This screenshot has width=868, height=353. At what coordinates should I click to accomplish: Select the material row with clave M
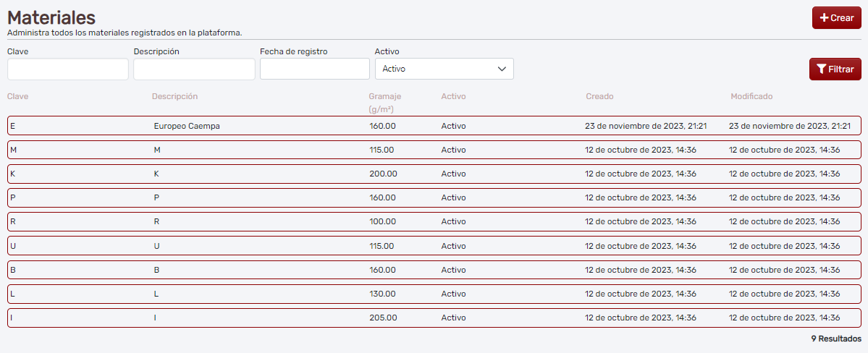434,150
